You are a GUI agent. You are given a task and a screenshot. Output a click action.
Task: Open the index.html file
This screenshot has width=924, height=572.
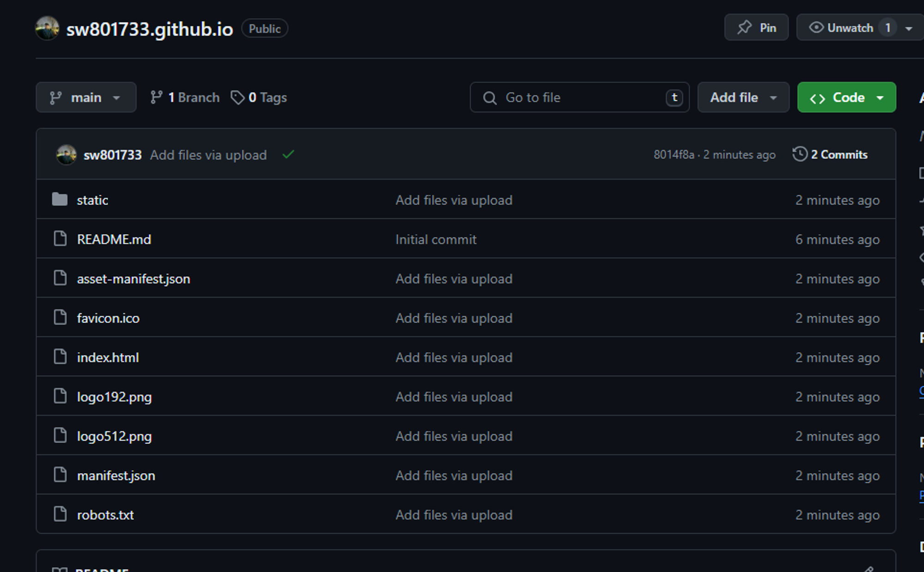(x=108, y=357)
